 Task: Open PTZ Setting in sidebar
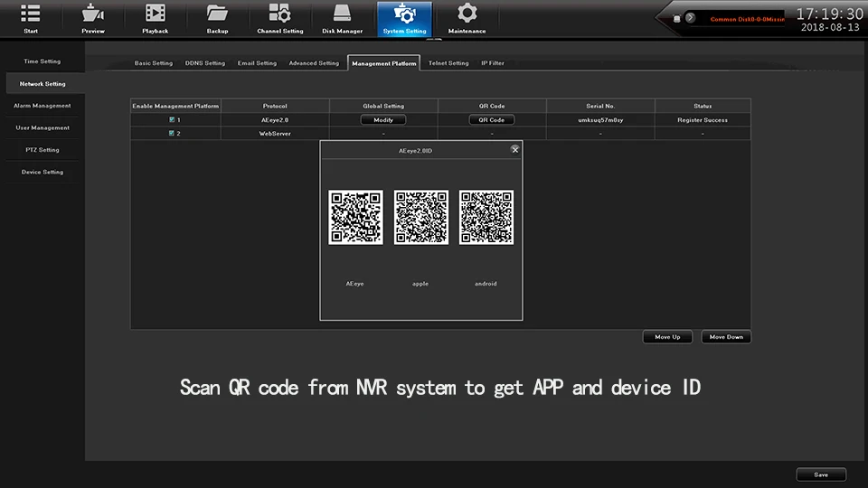coord(42,150)
